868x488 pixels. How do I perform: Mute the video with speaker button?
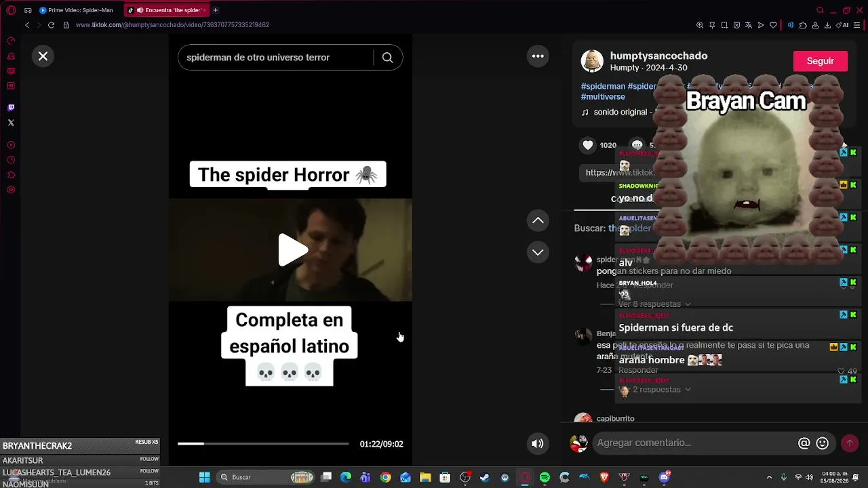537,444
